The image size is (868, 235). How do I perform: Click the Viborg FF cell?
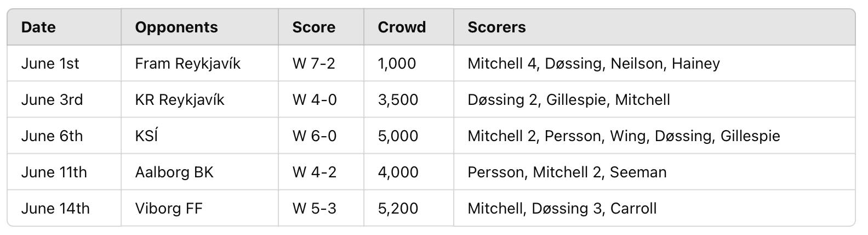[168, 209]
